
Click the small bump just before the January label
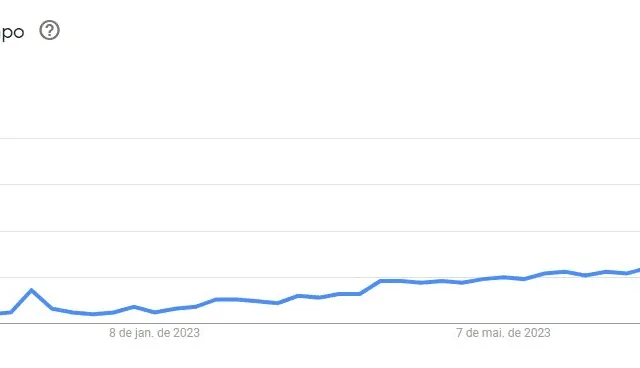(133, 307)
